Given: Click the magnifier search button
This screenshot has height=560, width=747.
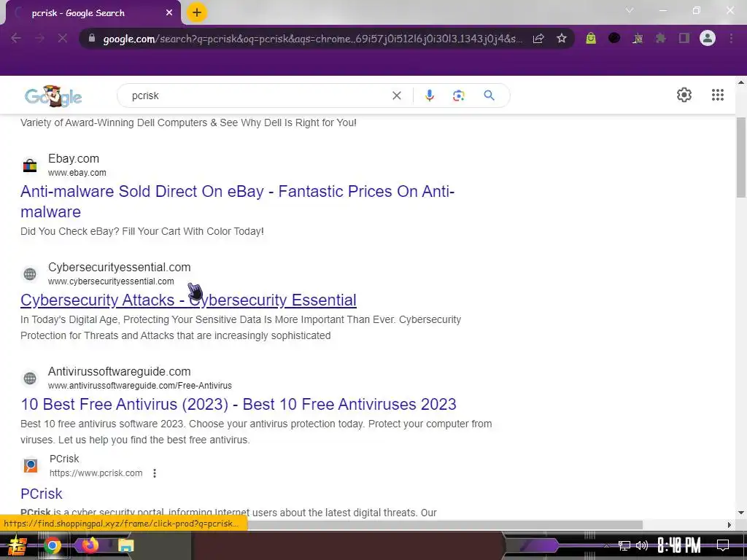Looking at the screenshot, I should click(489, 96).
